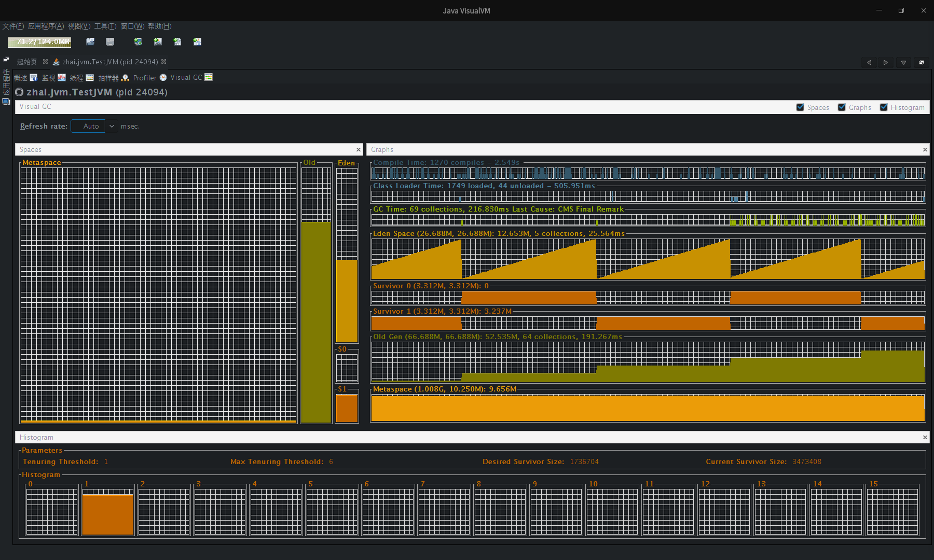The width and height of the screenshot is (934, 560).
Task: Open the 工具(T) menu
Action: point(105,26)
